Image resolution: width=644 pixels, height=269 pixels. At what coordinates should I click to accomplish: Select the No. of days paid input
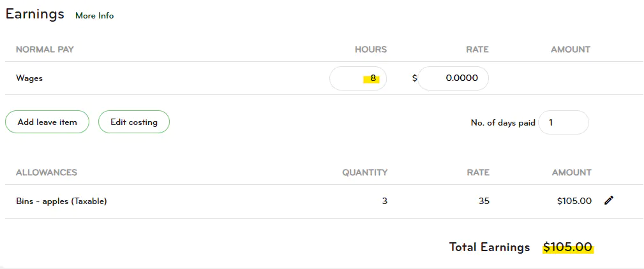[564, 122]
